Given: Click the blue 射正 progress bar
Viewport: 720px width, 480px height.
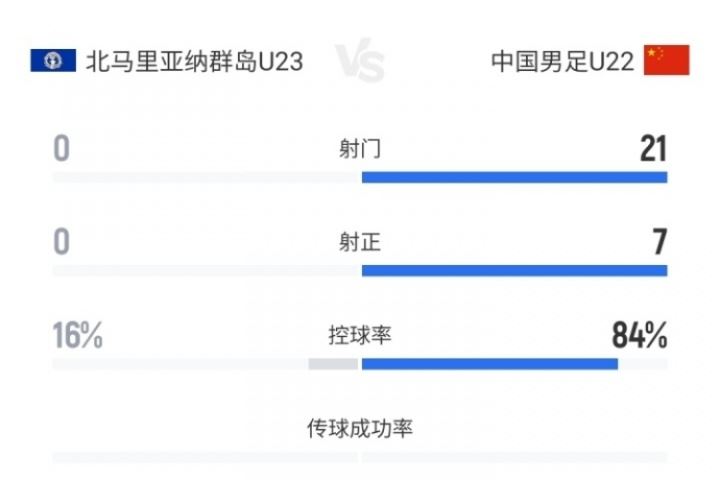Looking at the screenshot, I should tap(514, 270).
